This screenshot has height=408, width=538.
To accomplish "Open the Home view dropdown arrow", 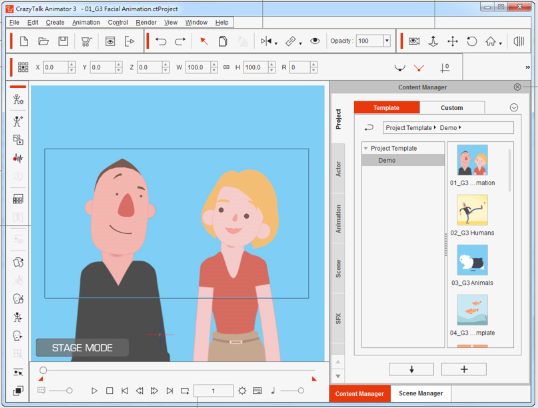I will [x=501, y=44].
